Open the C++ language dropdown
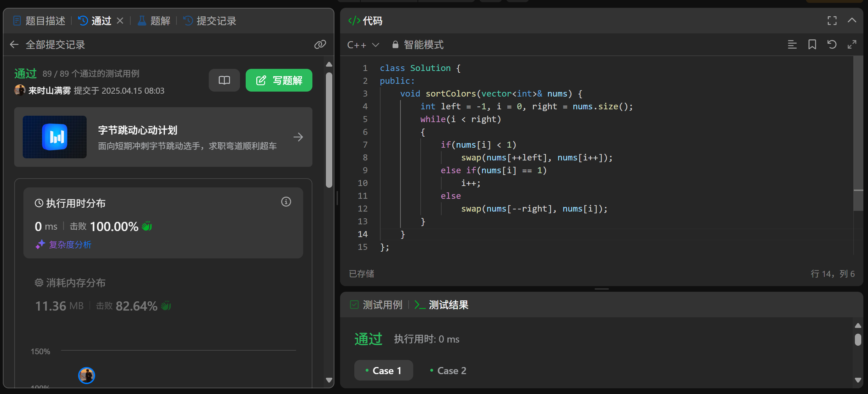Viewport: 868px width, 394px height. point(363,45)
